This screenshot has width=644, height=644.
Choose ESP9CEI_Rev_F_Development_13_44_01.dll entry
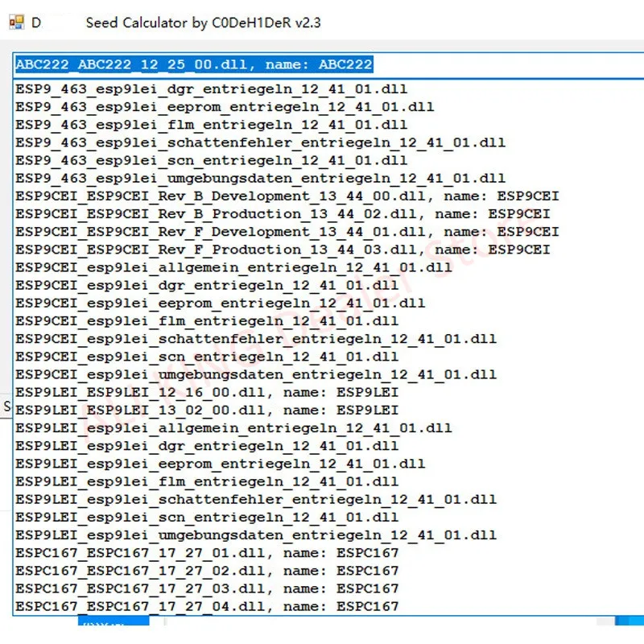(287, 232)
